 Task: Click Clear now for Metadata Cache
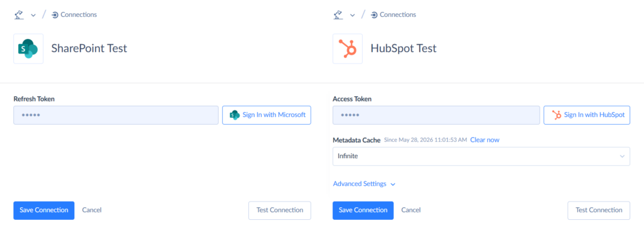485,140
